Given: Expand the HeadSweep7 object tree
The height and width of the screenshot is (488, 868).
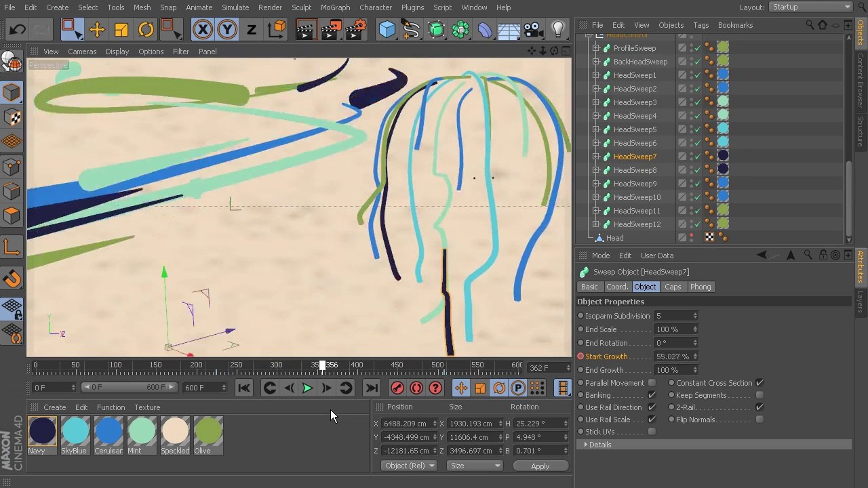Looking at the screenshot, I should coord(596,157).
